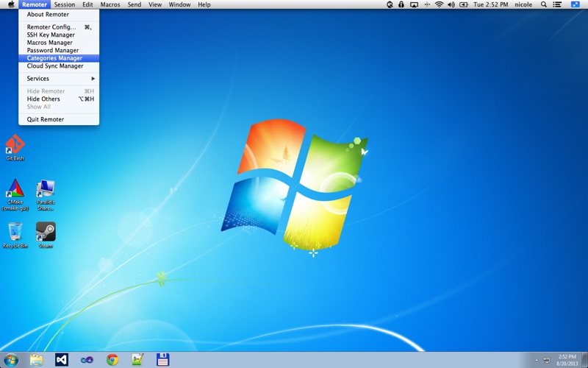Open the Session menu

[x=65, y=4]
